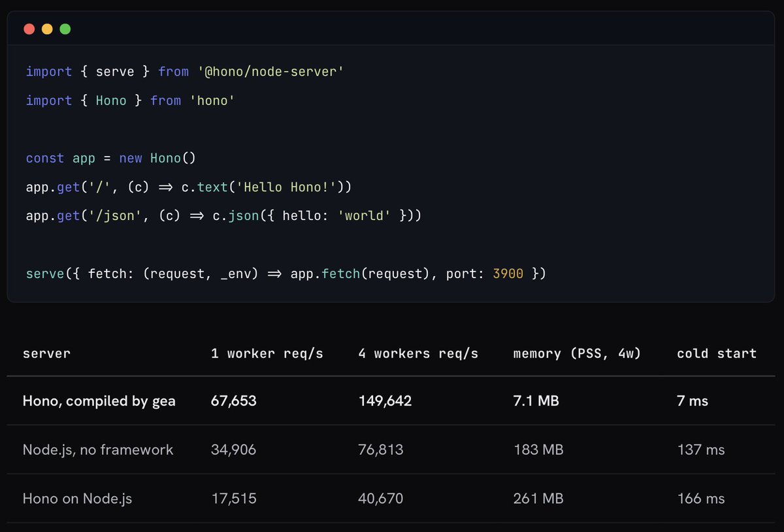Screen dimensions: 784x532
Task: Click the 7.1 MB memory value
Action: point(536,401)
